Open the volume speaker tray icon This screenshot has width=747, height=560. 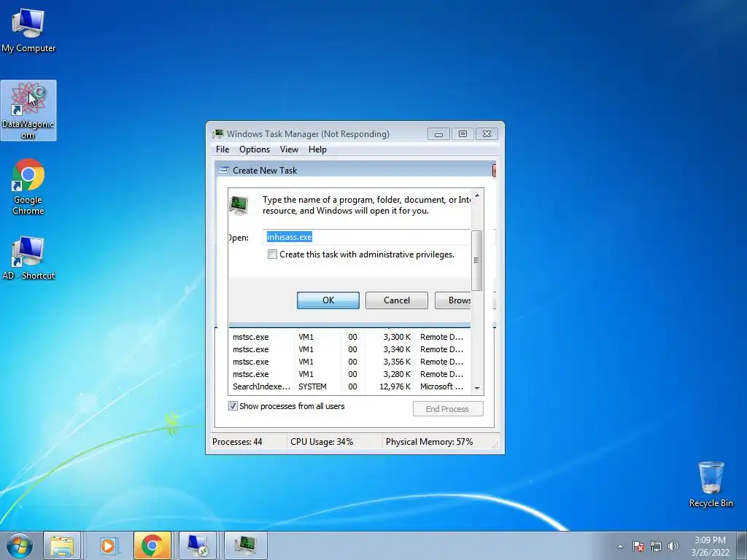[673, 546]
